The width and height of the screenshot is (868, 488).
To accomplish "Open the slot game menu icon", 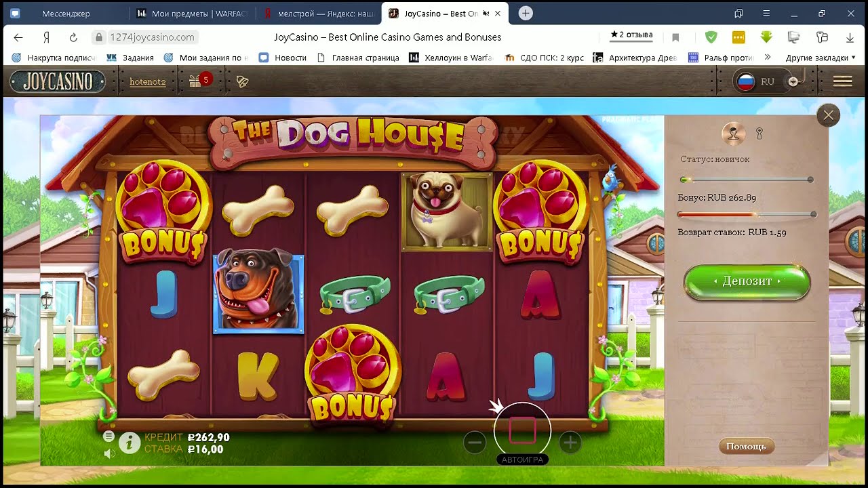I will tap(108, 436).
